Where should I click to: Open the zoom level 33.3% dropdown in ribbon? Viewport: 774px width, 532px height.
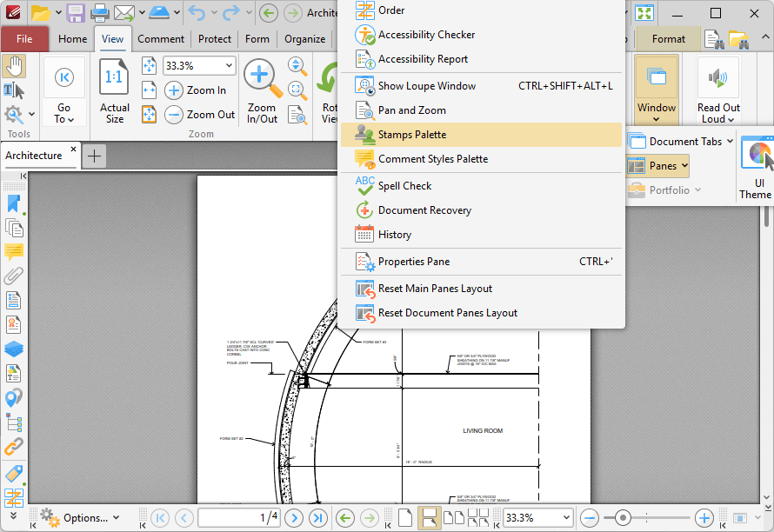229,66
